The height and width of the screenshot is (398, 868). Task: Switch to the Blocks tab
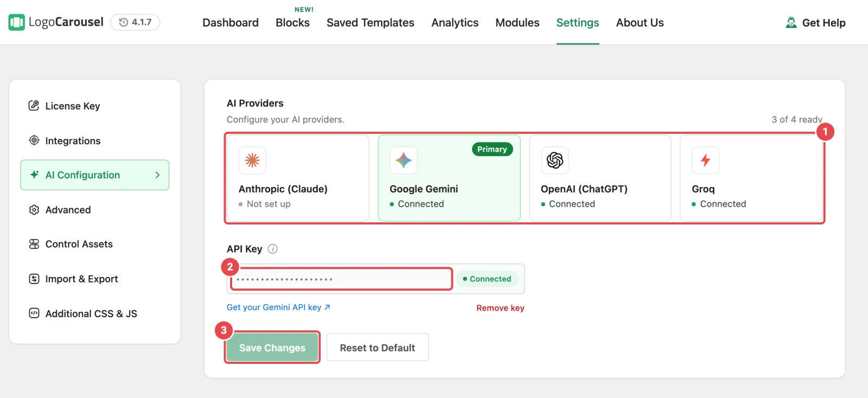[x=292, y=23]
